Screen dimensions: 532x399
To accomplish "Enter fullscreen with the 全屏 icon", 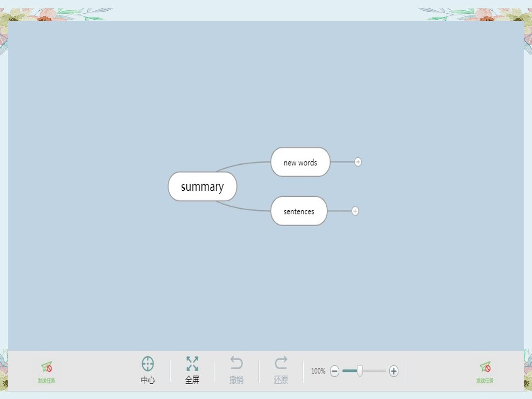I will (192, 364).
